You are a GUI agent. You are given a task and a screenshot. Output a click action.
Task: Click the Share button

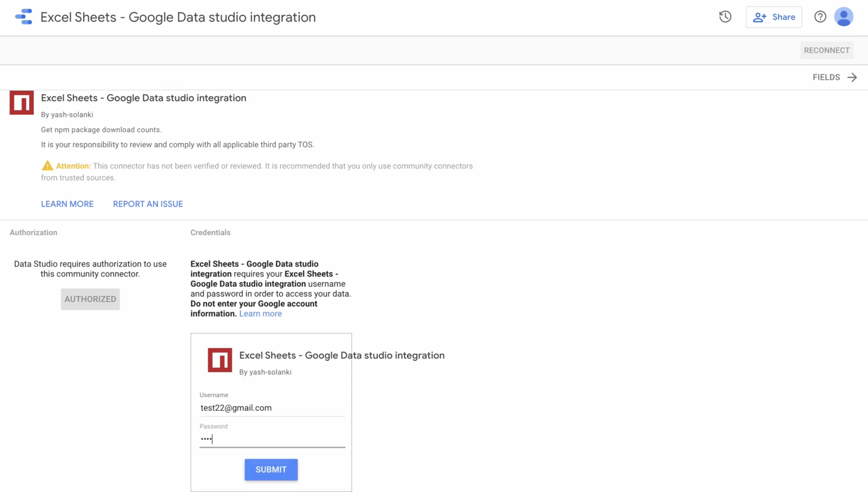point(774,17)
